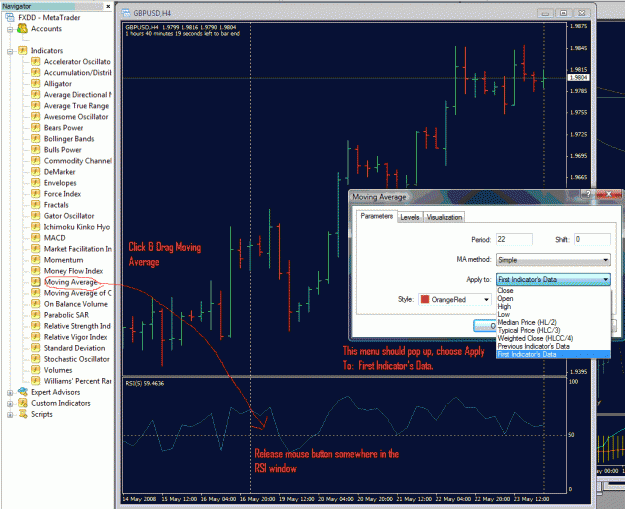This screenshot has height=509, width=625.
Task: Choose High from Apply to list
Action: coord(553,307)
